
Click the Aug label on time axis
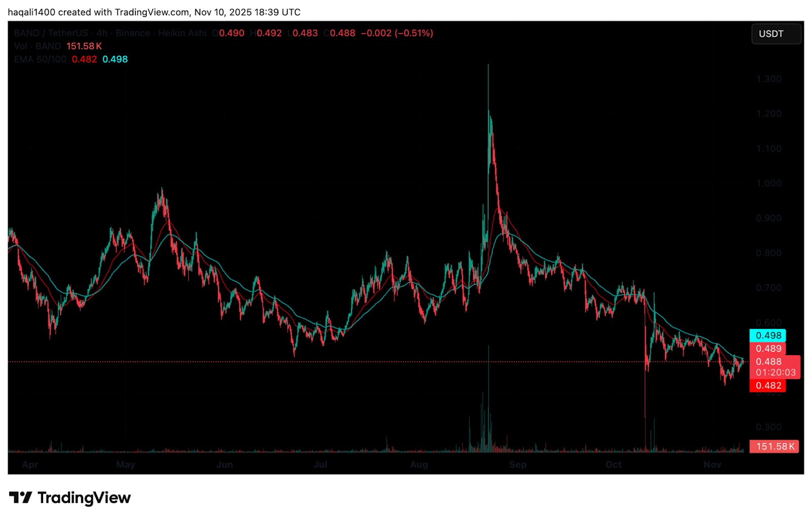click(419, 465)
